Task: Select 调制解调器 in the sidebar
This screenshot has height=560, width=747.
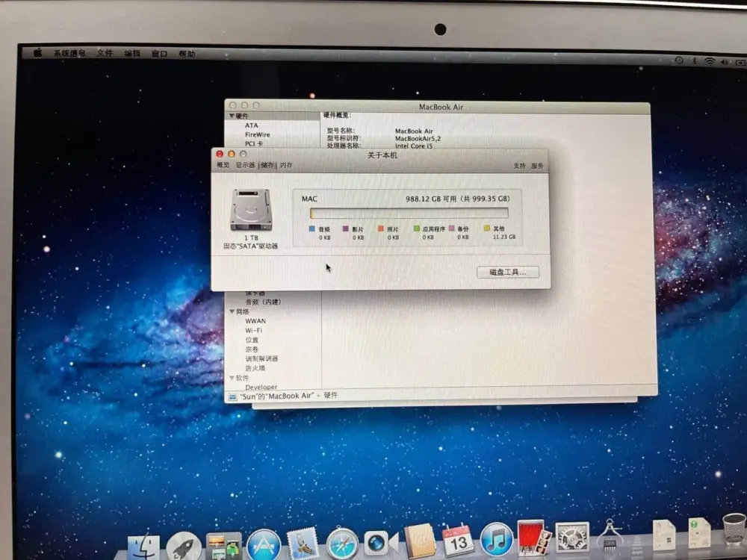Action: [261, 358]
